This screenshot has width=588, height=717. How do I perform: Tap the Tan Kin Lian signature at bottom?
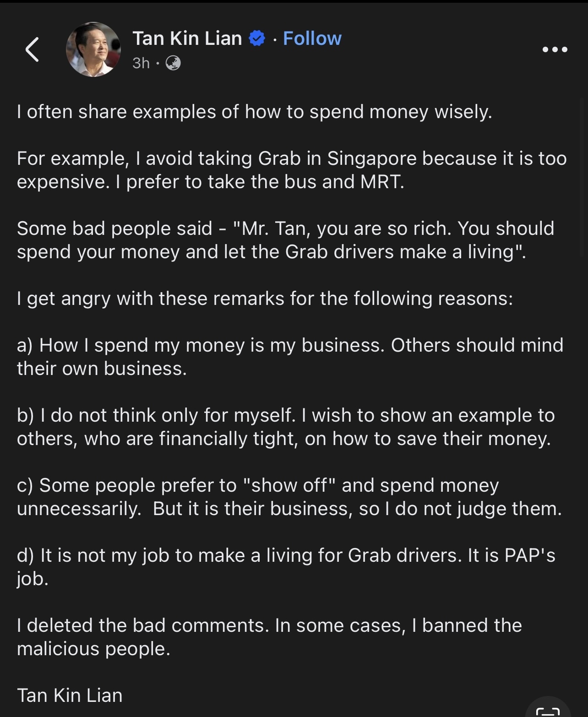(70, 695)
